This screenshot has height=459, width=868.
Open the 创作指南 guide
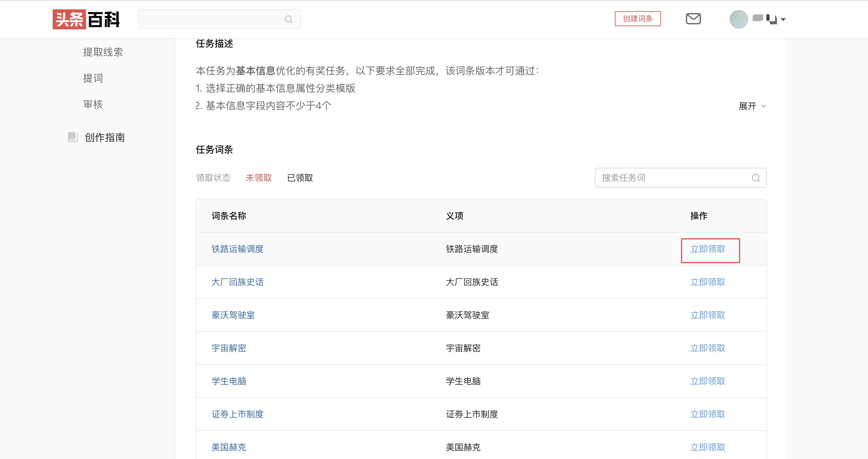pos(104,137)
